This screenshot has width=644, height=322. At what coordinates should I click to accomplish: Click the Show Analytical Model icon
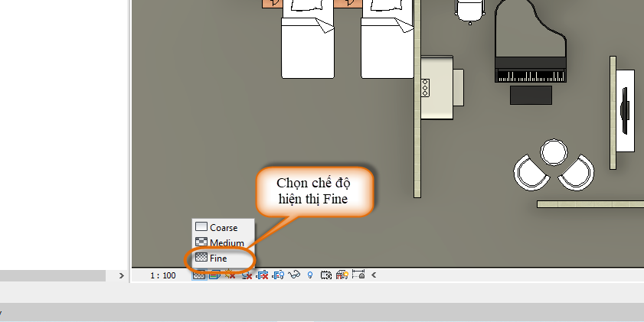point(342,275)
